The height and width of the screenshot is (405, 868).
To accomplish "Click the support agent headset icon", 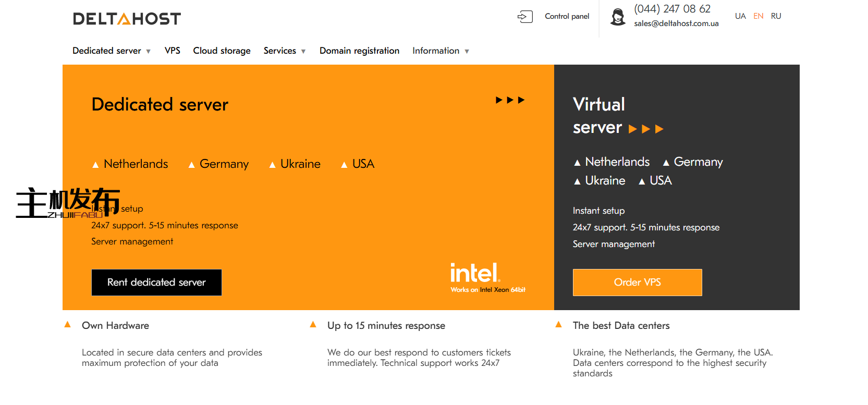I will click(x=618, y=17).
